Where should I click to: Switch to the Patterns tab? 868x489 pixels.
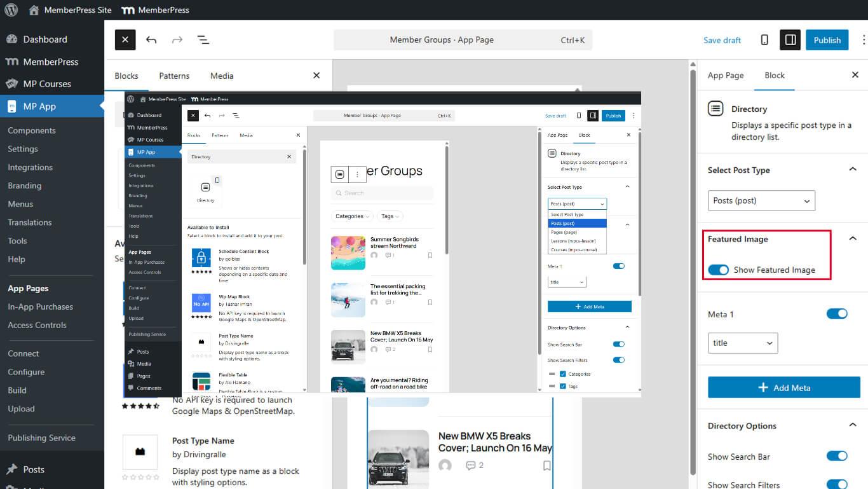tap(174, 76)
